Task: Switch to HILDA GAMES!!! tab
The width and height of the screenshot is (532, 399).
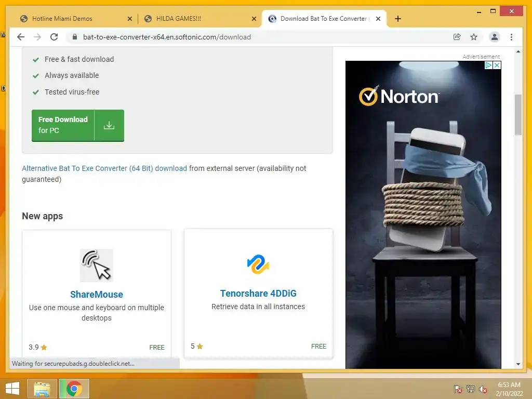Action: coord(179,19)
